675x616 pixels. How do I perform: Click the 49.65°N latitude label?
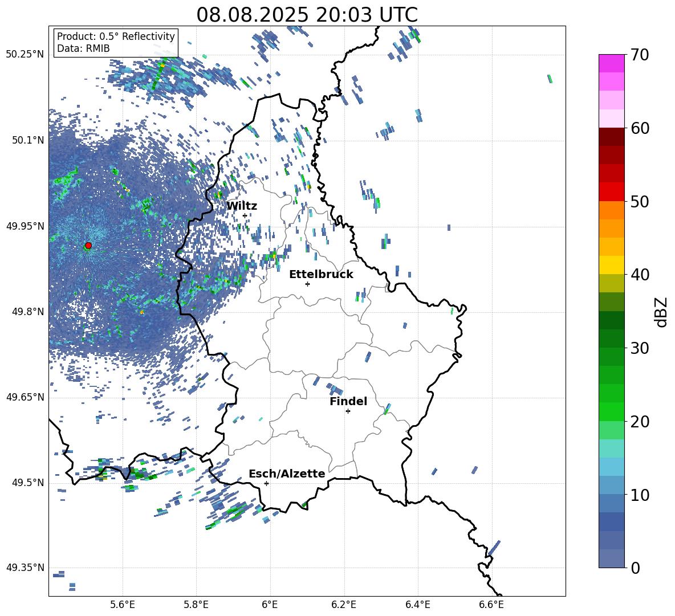pyautogui.click(x=25, y=398)
